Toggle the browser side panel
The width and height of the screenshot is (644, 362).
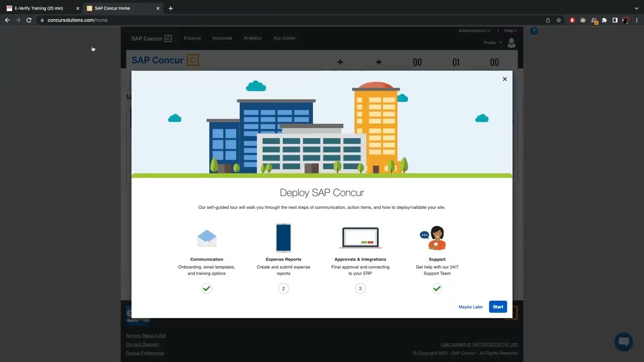pyautogui.click(x=615, y=20)
